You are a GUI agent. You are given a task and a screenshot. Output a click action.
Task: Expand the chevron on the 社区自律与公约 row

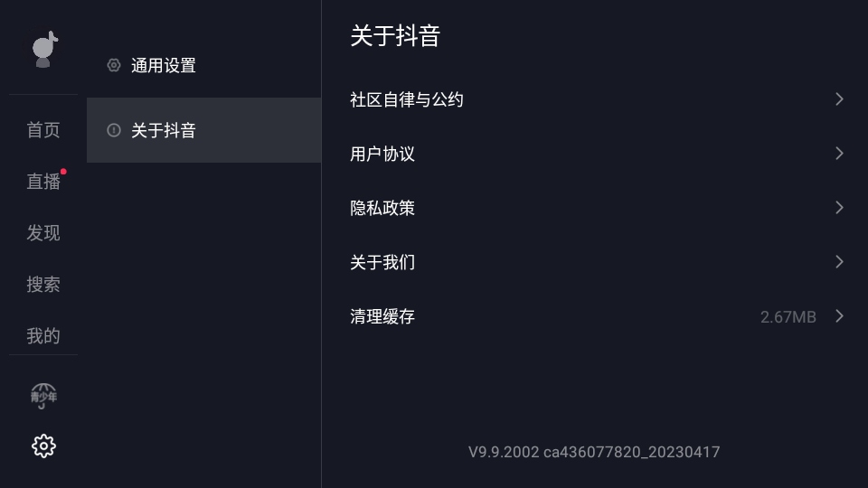(839, 99)
